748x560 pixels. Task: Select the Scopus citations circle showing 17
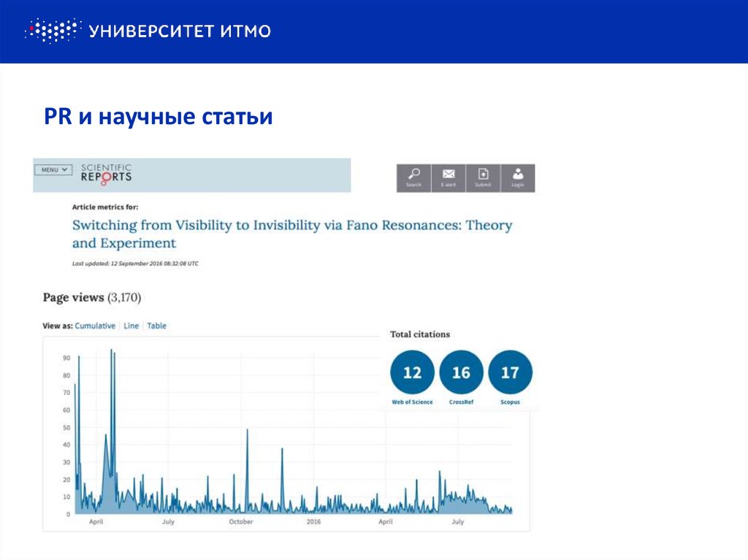(x=510, y=372)
